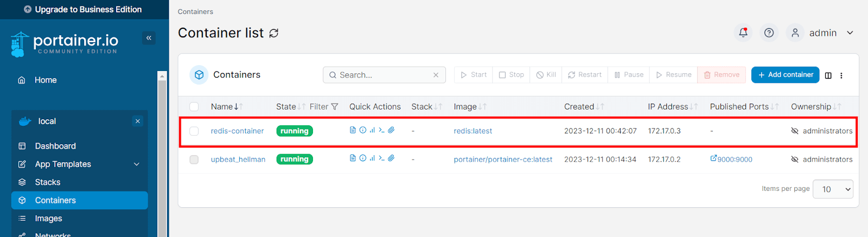Viewport: 868px width, 237px height.
Task: Open stats icon for redis-container
Action: click(372, 130)
